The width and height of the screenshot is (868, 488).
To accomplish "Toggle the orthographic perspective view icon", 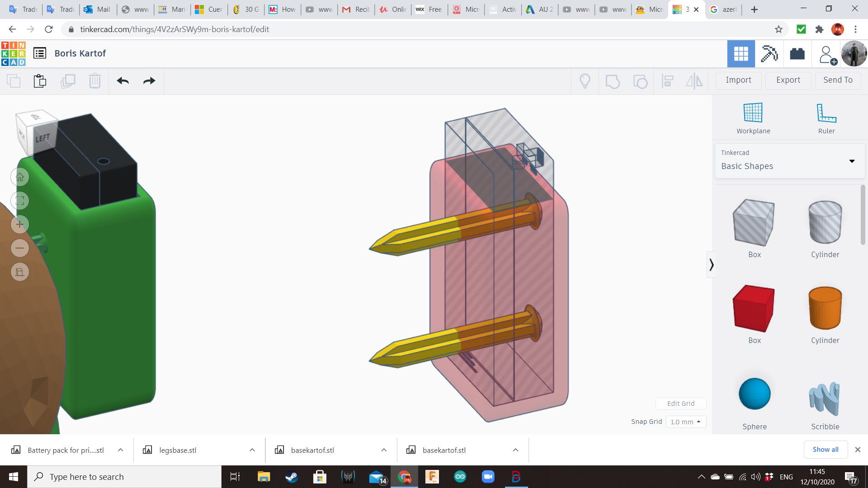I will pos(20,272).
